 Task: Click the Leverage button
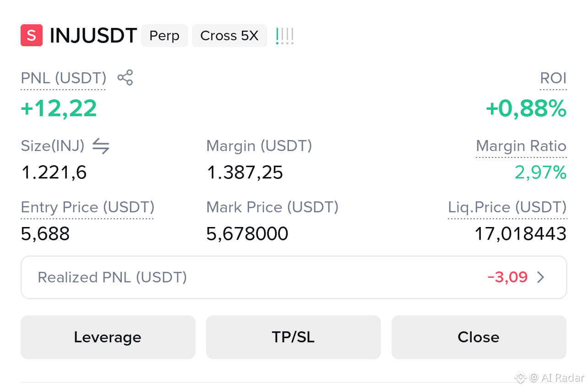[108, 337]
